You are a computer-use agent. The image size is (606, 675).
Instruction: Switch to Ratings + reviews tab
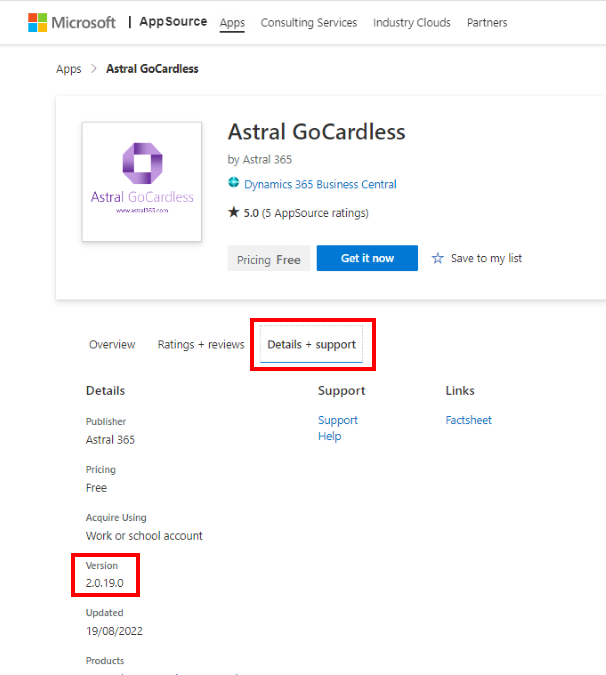200,345
